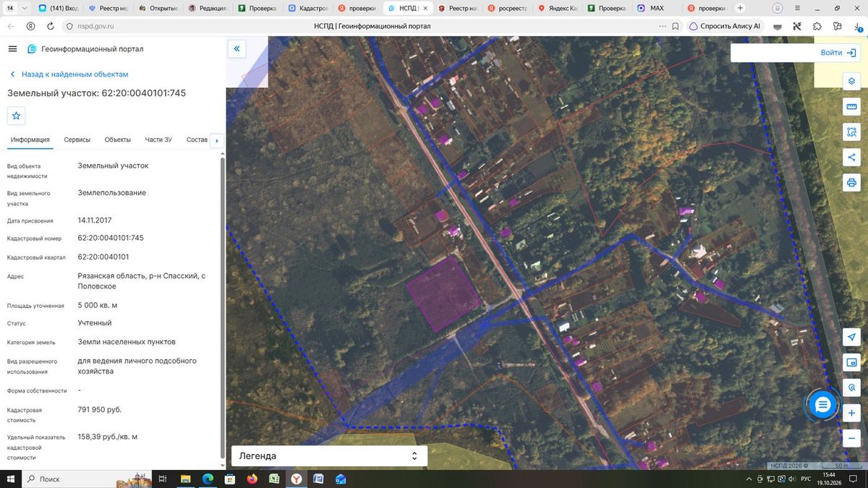Expand the Легенда panel
This screenshot has height=488, width=868.
point(329,456)
